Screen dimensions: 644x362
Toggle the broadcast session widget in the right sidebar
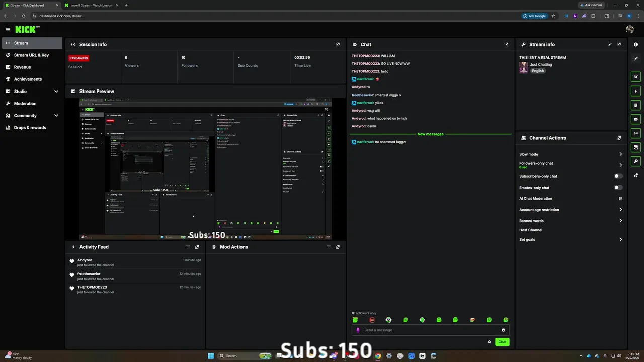[636, 133]
